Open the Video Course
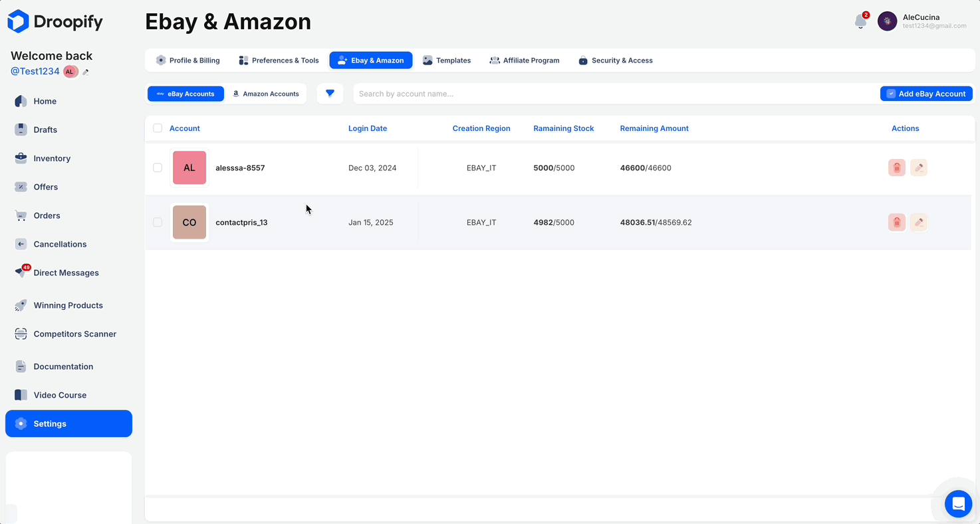This screenshot has height=524, width=980. (x=68, y=395)
